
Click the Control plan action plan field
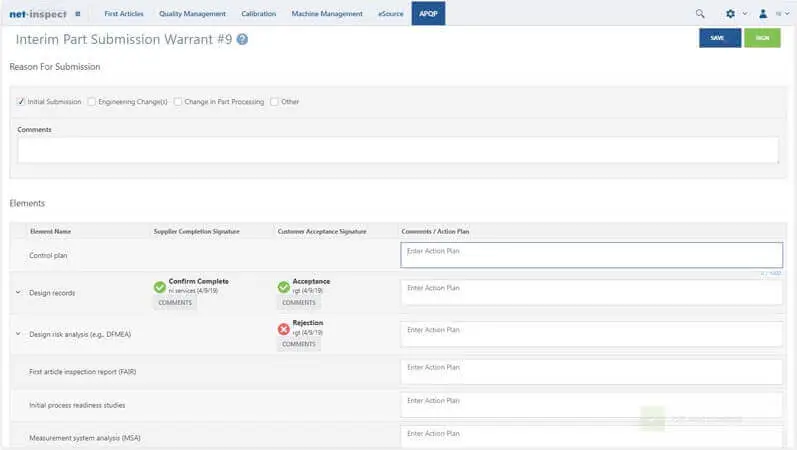(x=591, y=255)
